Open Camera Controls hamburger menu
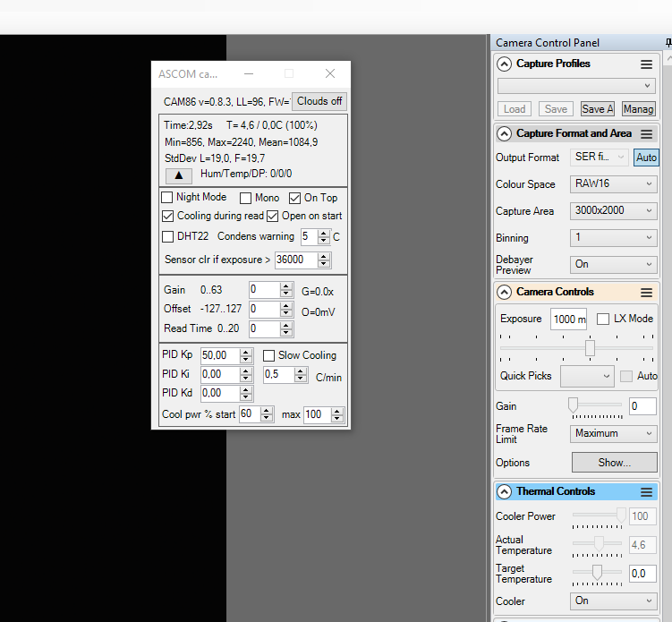 646,293
